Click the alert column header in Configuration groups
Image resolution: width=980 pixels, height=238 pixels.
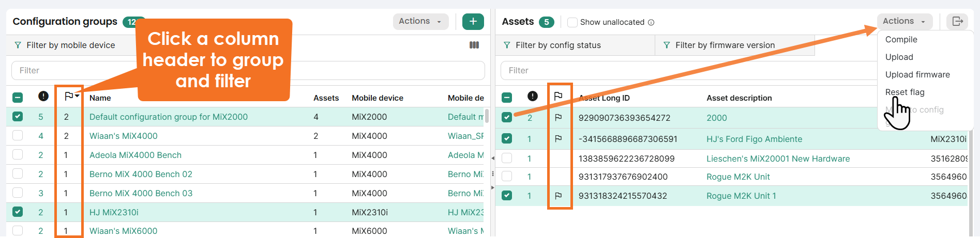tap(43, 96)
